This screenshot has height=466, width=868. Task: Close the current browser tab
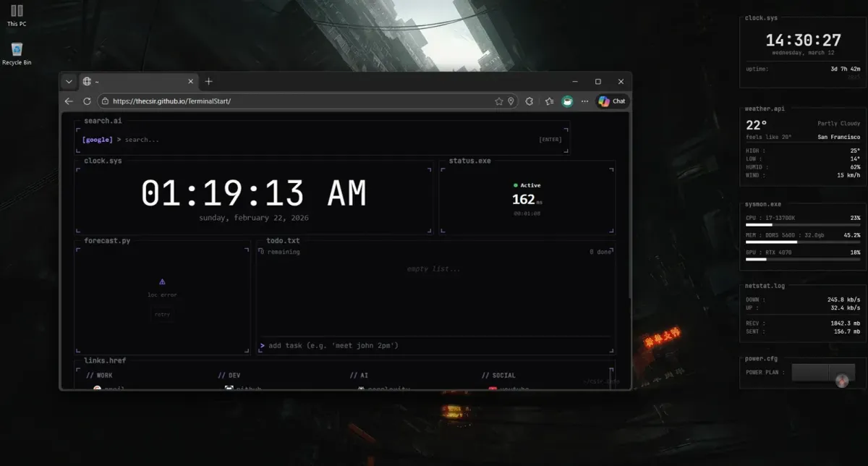(191, 81)
